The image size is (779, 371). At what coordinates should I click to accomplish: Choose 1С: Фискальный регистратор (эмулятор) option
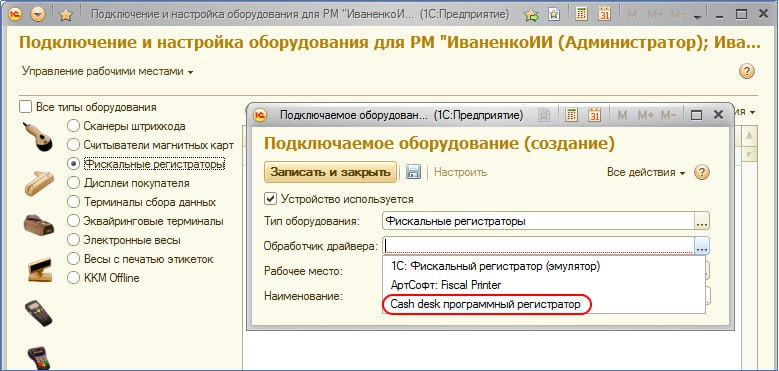point(544,266)
